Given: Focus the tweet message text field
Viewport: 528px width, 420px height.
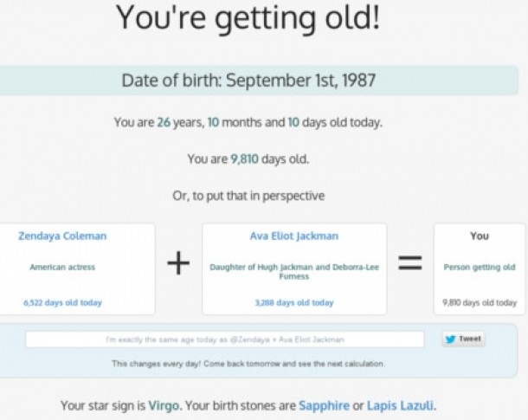Looking at the screenshot, I should pyautogui.click(x=225, y=339).
